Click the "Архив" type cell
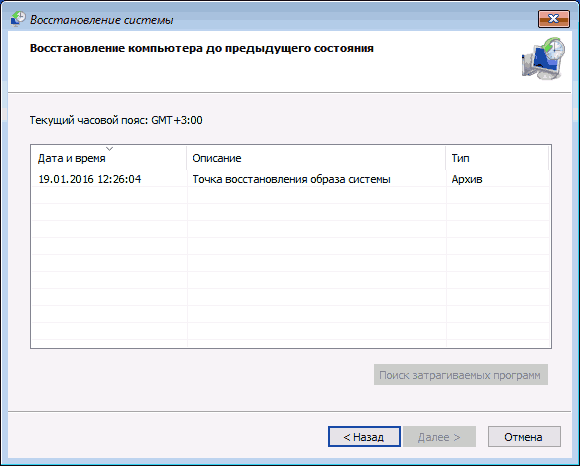The height and width of the screenshot is (466, 580). (x=467, y=179)
